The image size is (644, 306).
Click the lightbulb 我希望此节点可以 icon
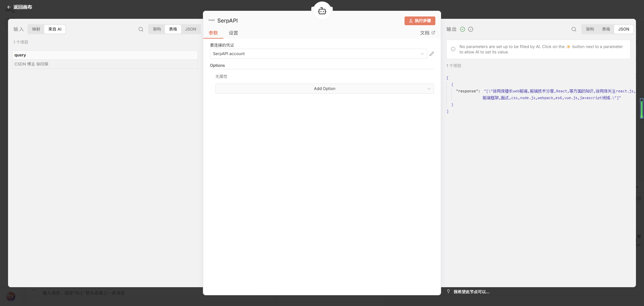click(x=448, y=292)
